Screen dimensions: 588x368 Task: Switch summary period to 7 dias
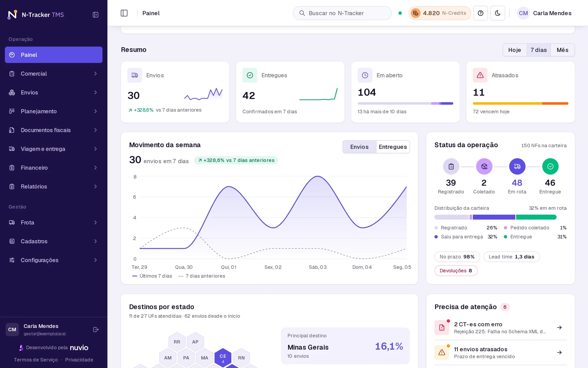click(x=539, y=50)
